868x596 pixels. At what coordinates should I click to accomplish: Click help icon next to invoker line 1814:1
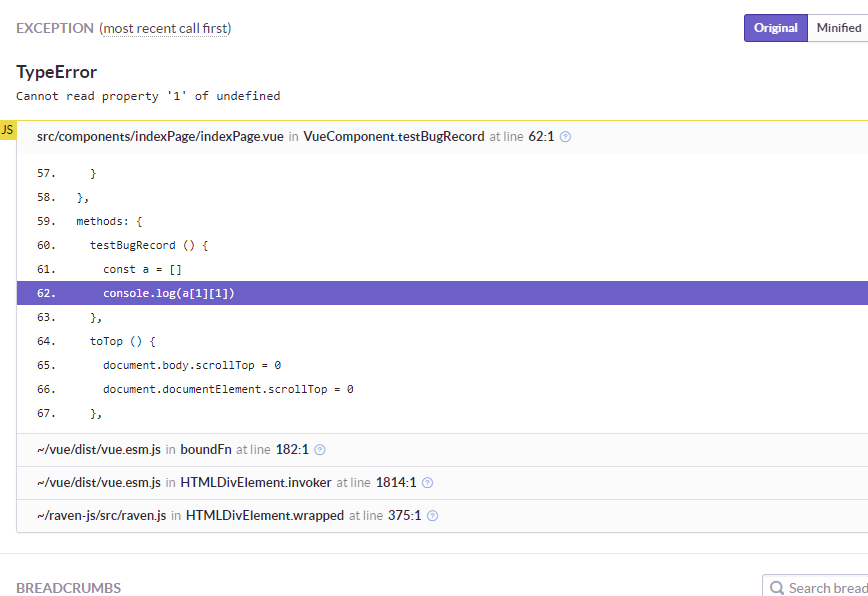[x=427, y=483]
